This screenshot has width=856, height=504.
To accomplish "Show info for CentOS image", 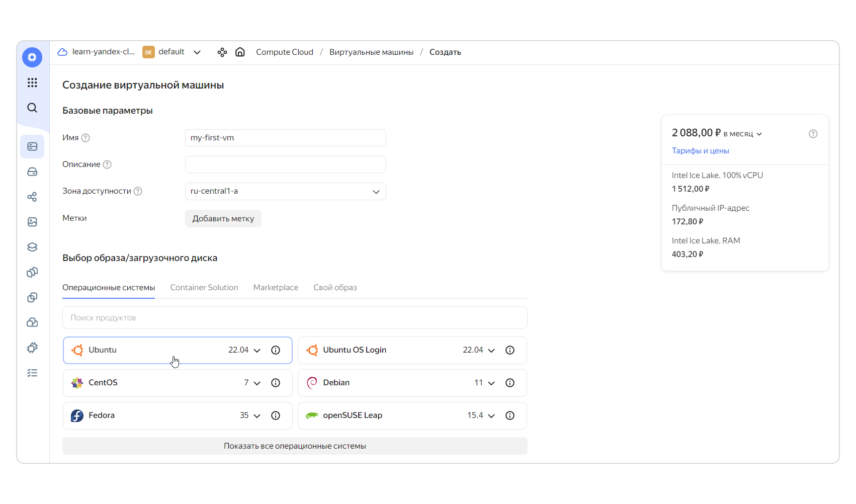I will pyautogui.click(x=276, y=383).
